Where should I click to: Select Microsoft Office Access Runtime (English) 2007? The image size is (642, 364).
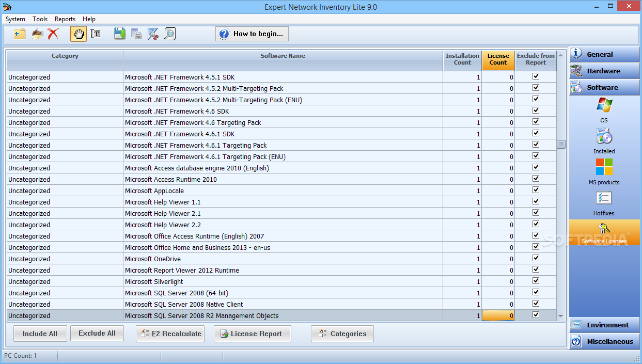(281, 236)
